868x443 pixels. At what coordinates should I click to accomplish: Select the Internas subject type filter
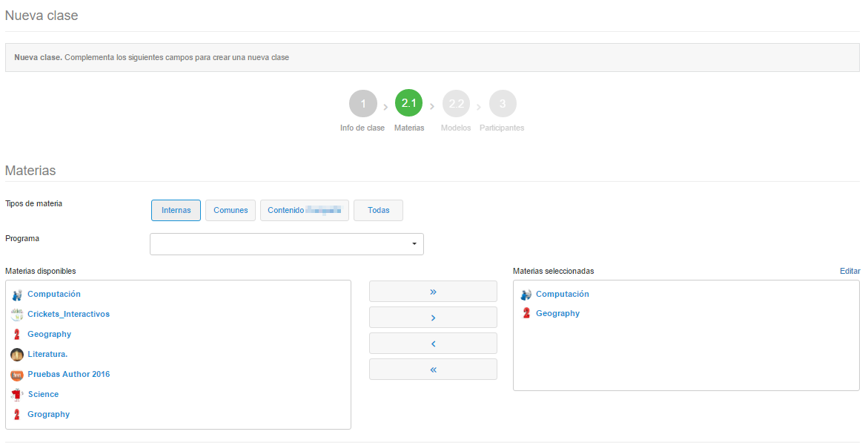[176, 210]
